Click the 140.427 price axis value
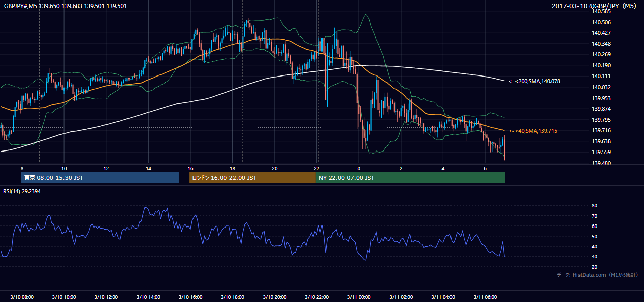Viewport: 644px width, 302px height. coord(602,33)
